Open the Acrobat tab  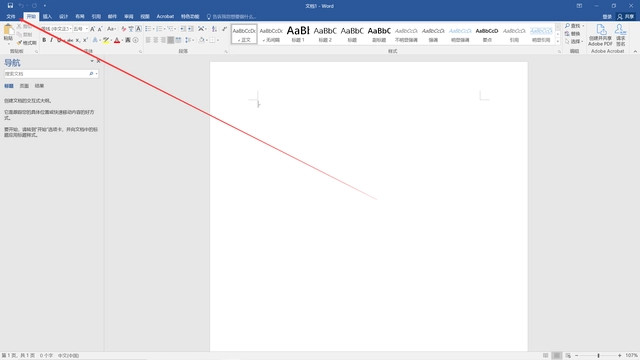pyautogui.click(x=165, y=16)
